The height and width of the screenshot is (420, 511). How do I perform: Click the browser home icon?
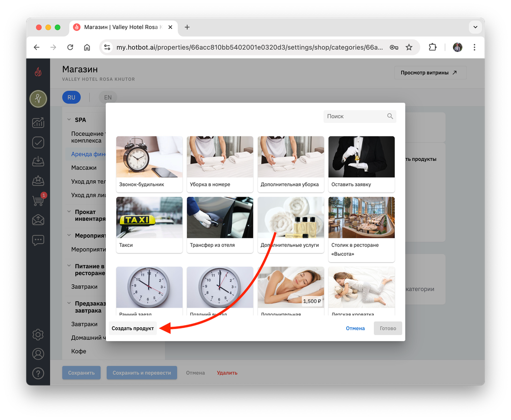point(87,47)
